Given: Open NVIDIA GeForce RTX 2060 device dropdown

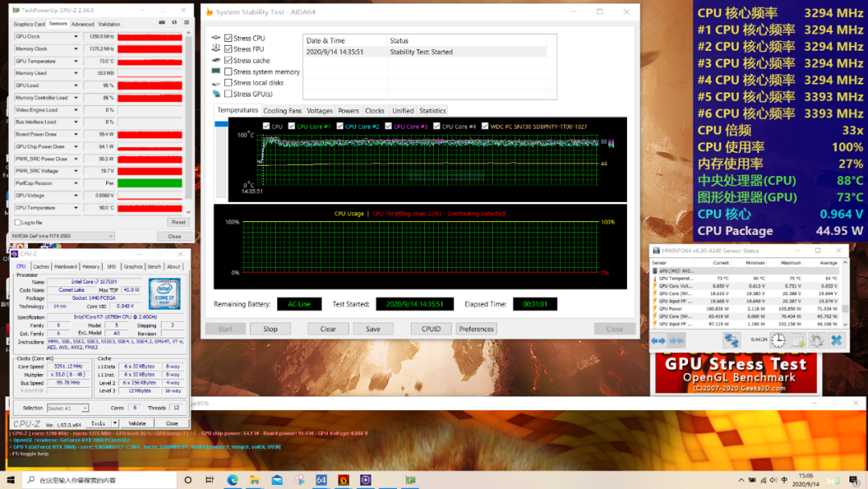Looking at the screenshot, I should coord(63,236).
